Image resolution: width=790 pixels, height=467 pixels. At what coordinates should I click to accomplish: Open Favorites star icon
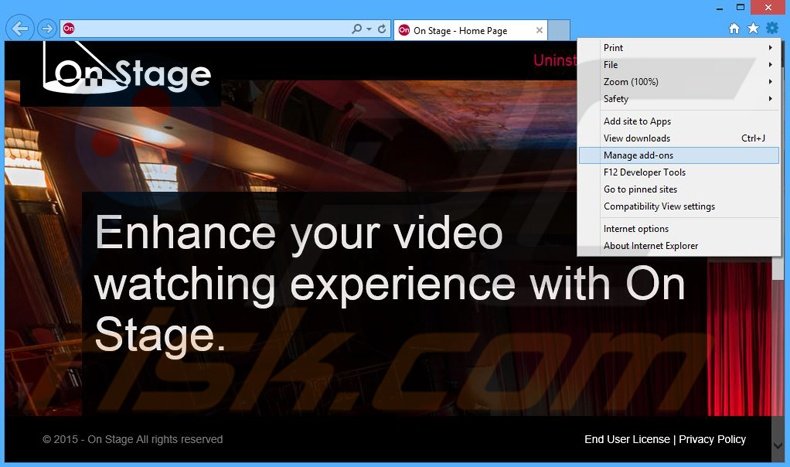[753, 29]
